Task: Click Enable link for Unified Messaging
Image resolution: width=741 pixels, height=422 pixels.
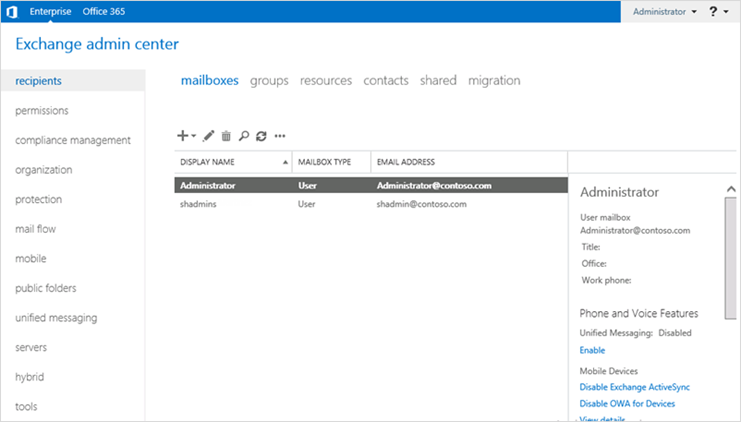Action: 592,350
